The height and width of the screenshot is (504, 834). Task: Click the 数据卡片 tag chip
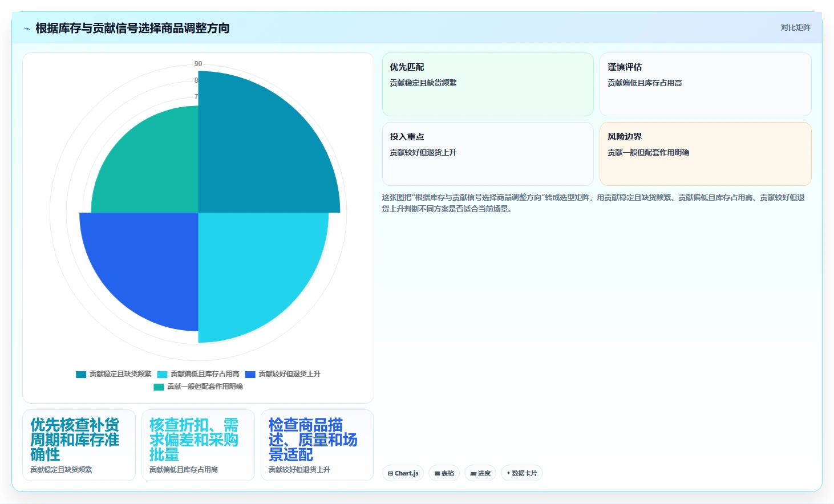(x=521, y=473)
